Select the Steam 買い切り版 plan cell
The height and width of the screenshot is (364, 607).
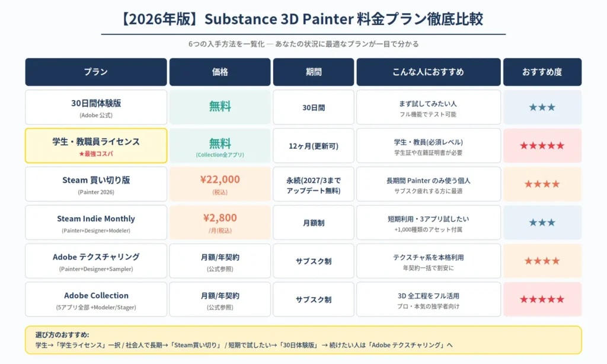[96, 184]
